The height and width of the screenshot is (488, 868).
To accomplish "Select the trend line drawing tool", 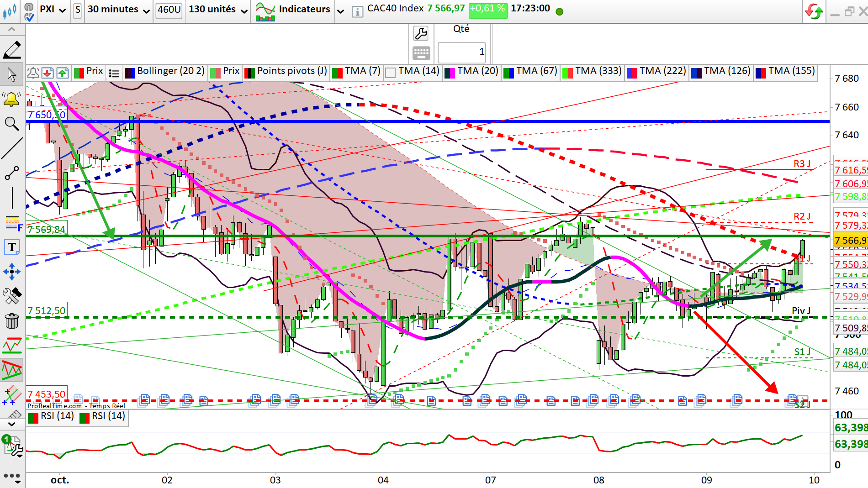I will (x=12, y=149).
